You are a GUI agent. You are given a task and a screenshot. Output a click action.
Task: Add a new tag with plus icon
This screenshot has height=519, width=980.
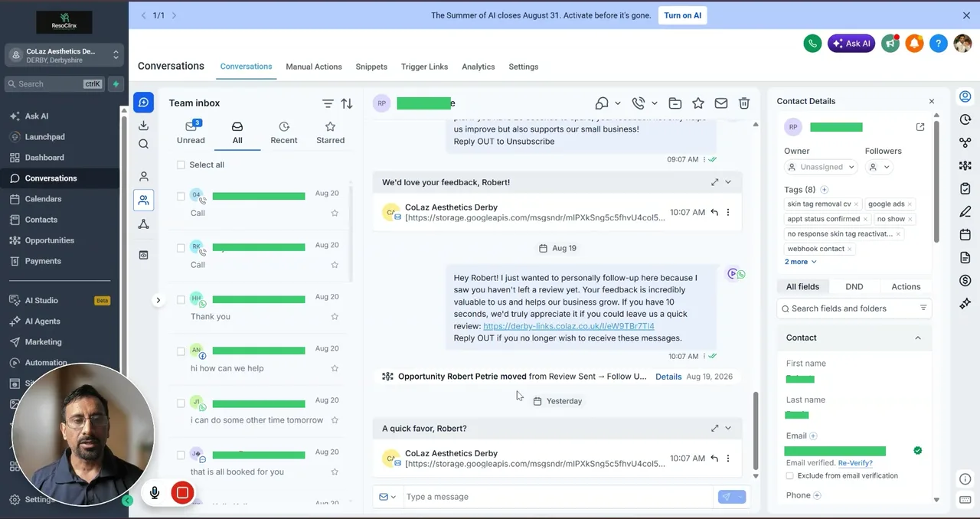point(825,190)
